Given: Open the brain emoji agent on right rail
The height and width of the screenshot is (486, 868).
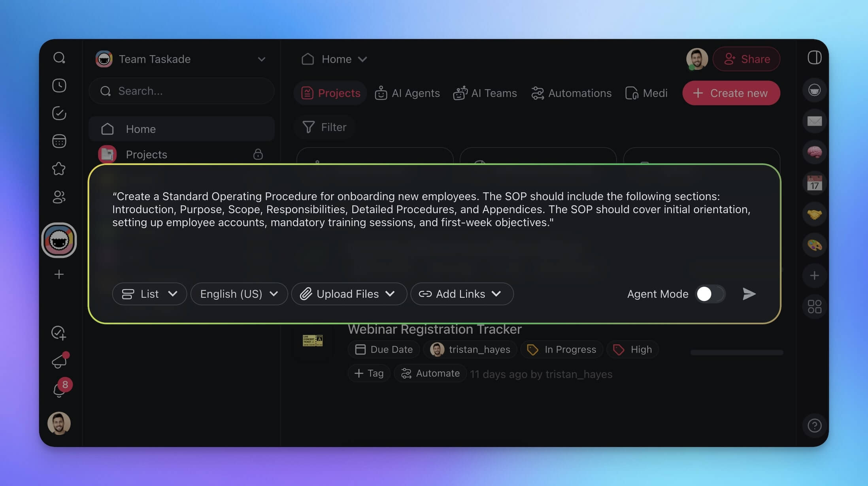Looking at the screenshot, I should pyautogui.click(x=814, y=152).
